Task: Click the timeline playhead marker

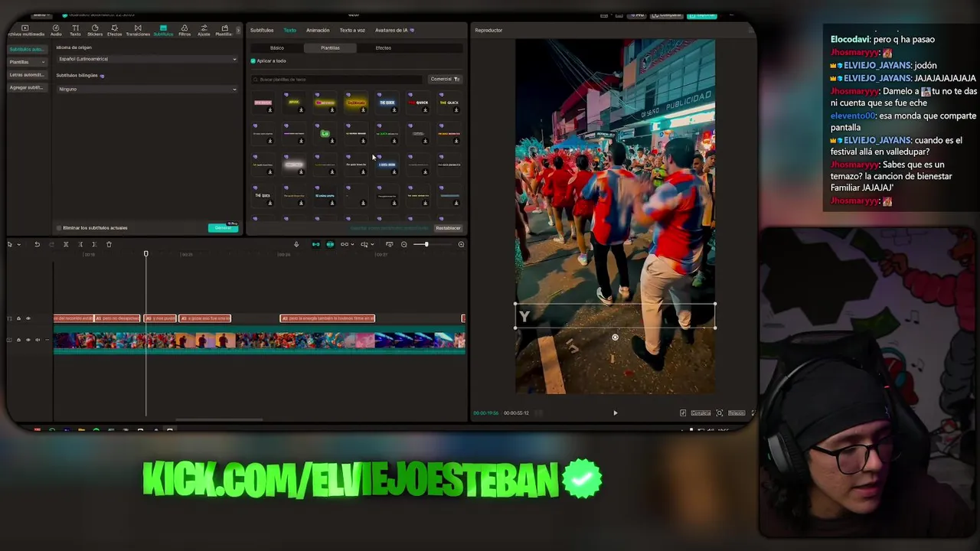Action: coord(145,253)
